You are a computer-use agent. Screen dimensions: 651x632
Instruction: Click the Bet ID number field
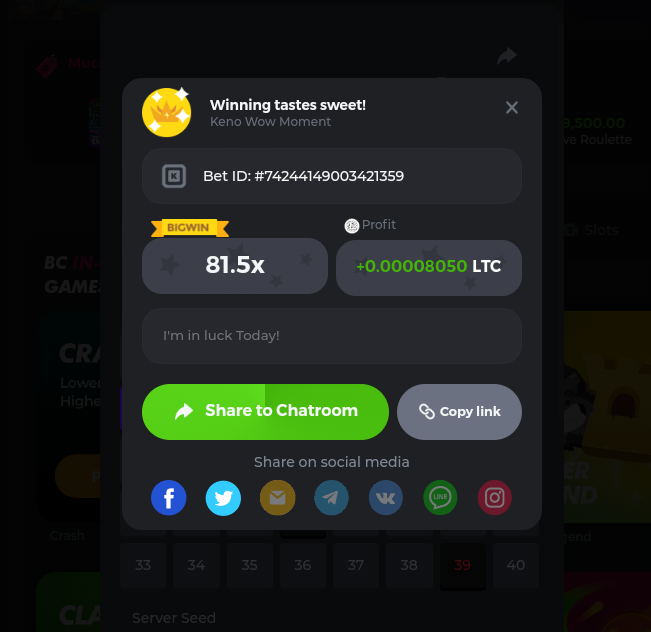pyautogui.click(x=332, y=176)
